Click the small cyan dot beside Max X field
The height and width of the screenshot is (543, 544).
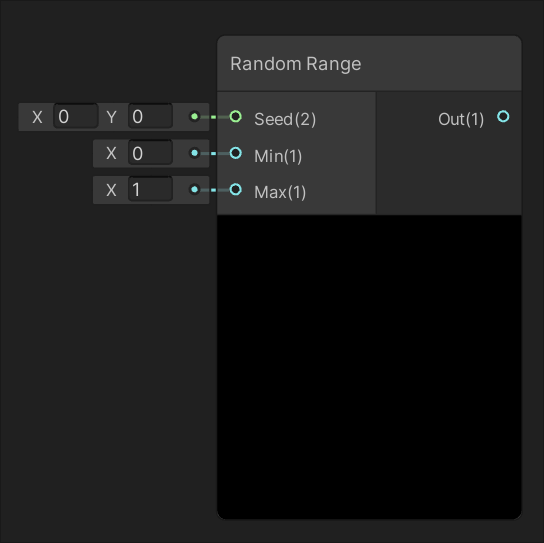tap(195, 189)
